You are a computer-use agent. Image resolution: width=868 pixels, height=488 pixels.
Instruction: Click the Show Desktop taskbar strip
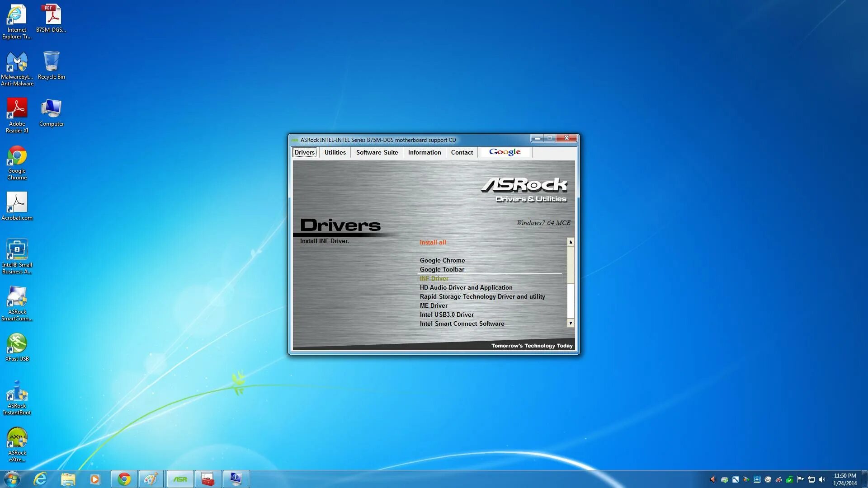coord(864,479)
